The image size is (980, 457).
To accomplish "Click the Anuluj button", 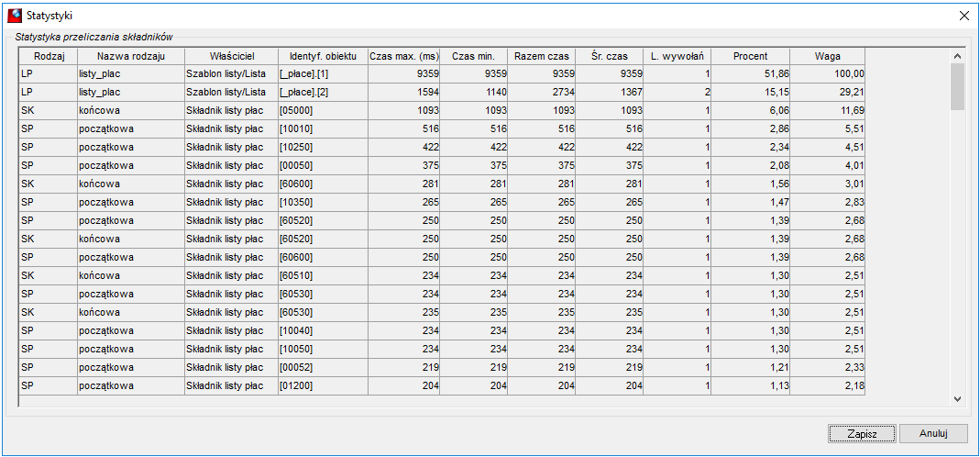I will tap(934, 433).
